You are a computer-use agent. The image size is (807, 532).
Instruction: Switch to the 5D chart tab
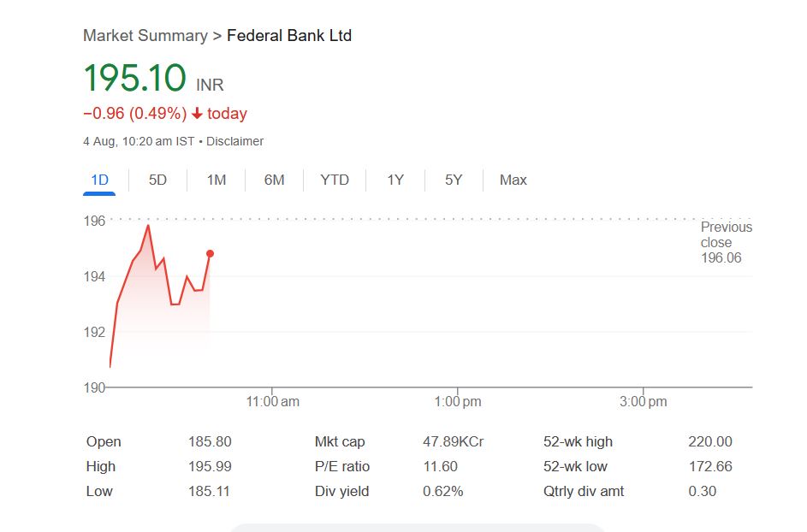click(157, 180)
